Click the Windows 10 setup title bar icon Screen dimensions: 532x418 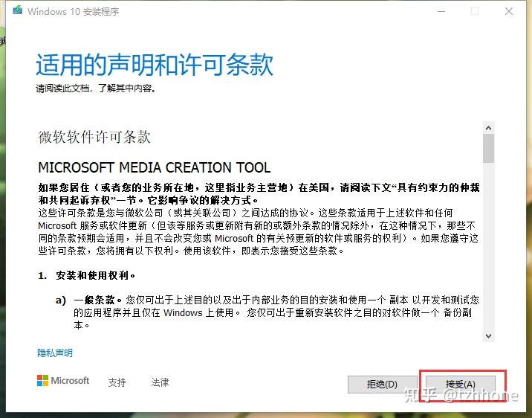click(18, 10)
